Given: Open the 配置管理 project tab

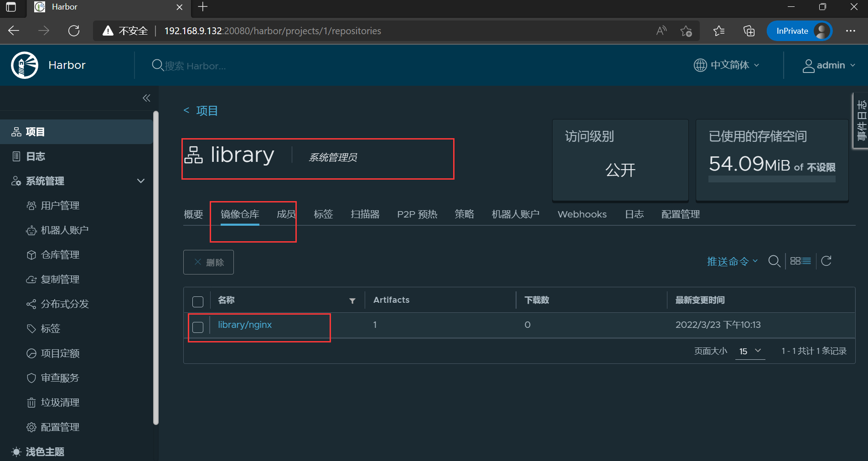Looking at the screenshot, I should [681, 214].
